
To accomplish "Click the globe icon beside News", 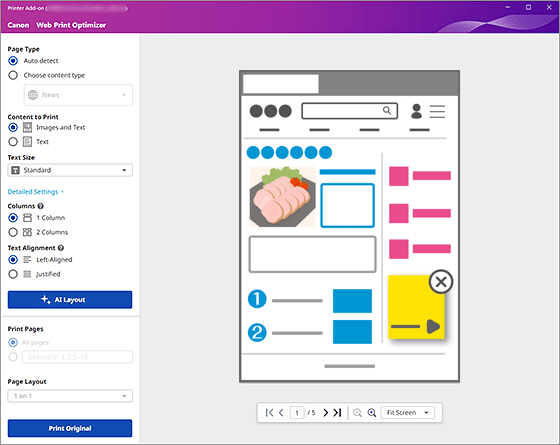I will tap(33, 95).
